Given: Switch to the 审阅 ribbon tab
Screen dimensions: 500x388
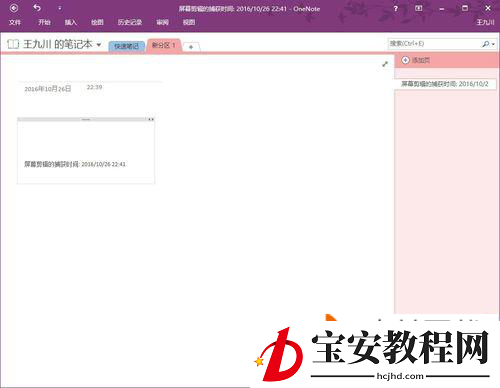Looking at the screenshot, I should 162,22.
